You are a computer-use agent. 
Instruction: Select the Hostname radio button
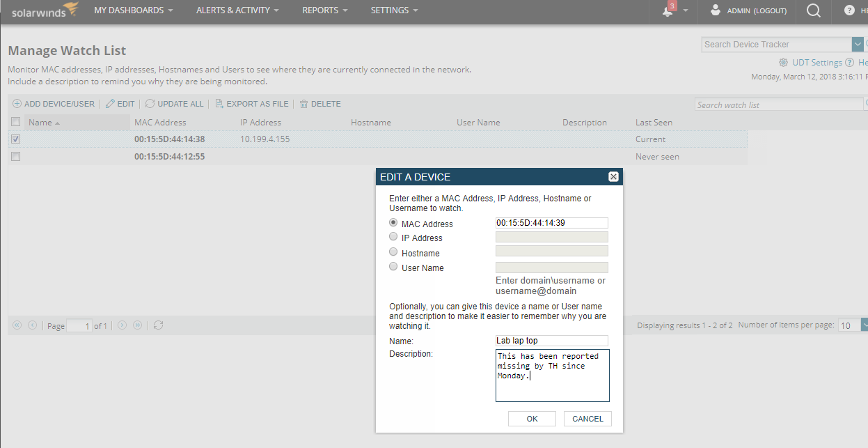[x=393, y=252]
